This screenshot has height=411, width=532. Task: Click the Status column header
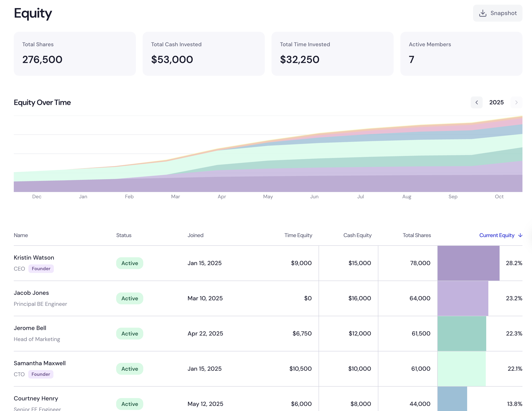[x=124, y=235]
